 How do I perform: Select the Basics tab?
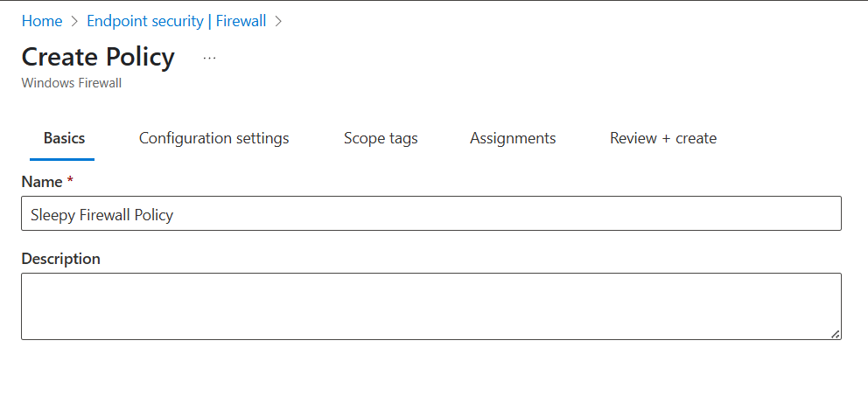click(64, 138)
